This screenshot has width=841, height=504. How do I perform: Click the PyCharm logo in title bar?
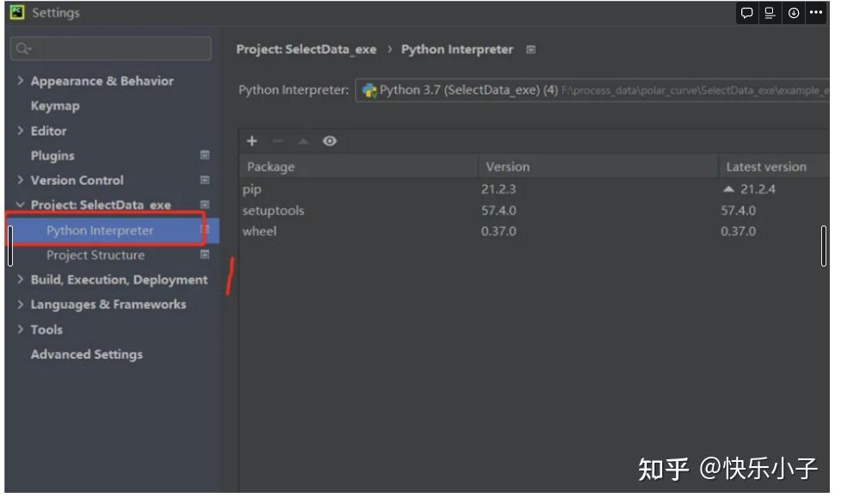[17, 12]
